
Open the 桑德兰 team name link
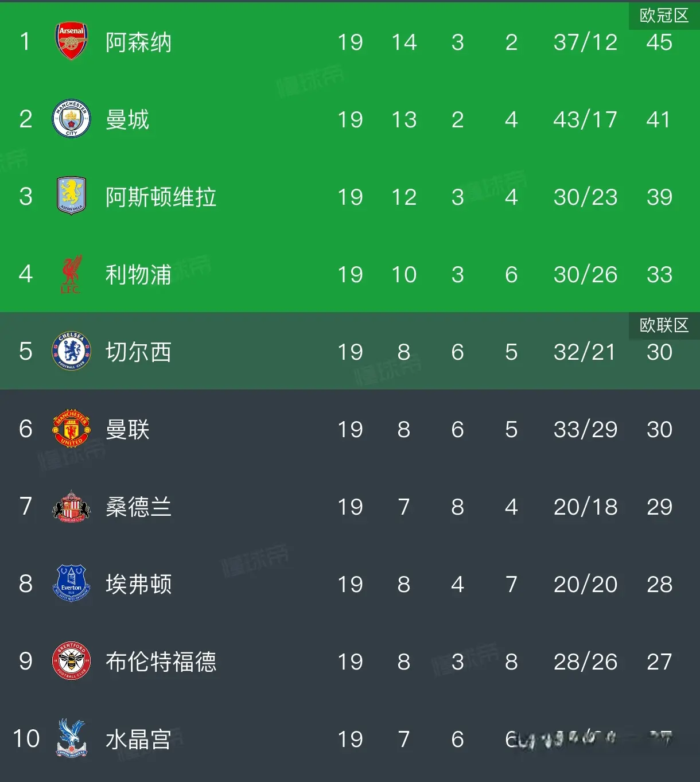(138, 507)
